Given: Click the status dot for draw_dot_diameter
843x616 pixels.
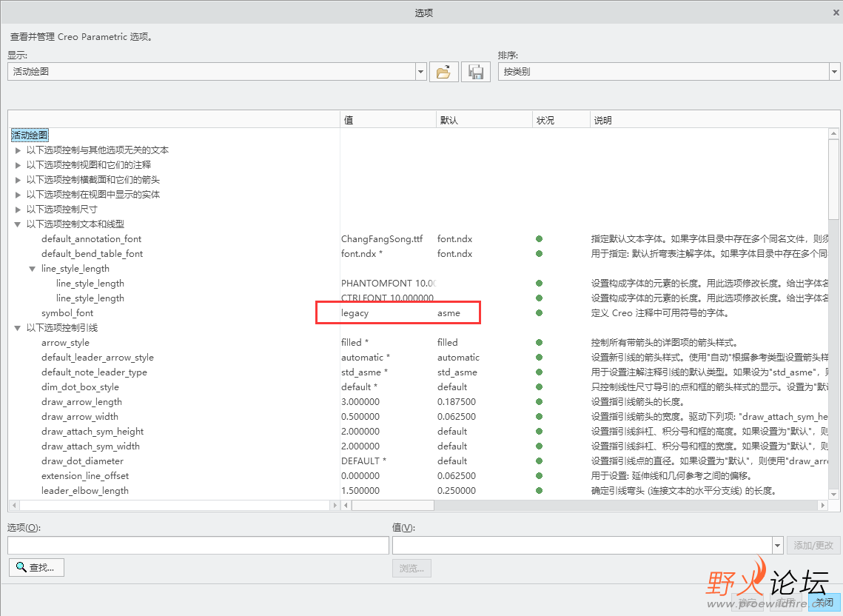Looking at the screenshot, I should click(x=540, y=461).
